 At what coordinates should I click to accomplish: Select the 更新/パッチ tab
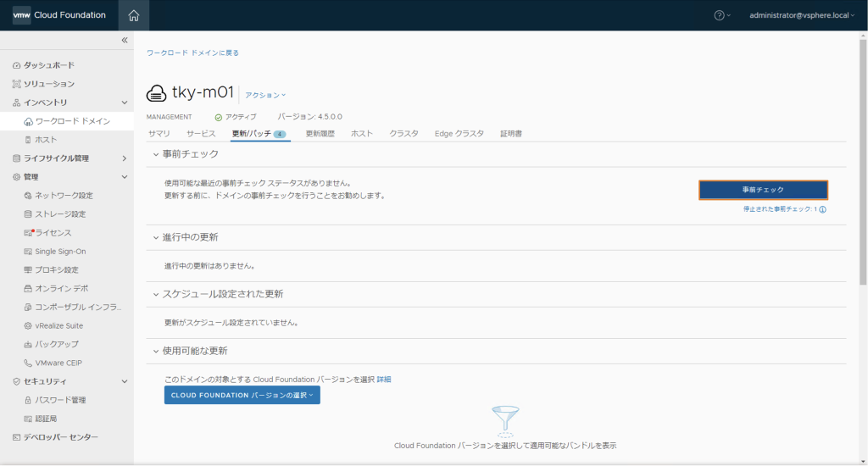point(260,134)
